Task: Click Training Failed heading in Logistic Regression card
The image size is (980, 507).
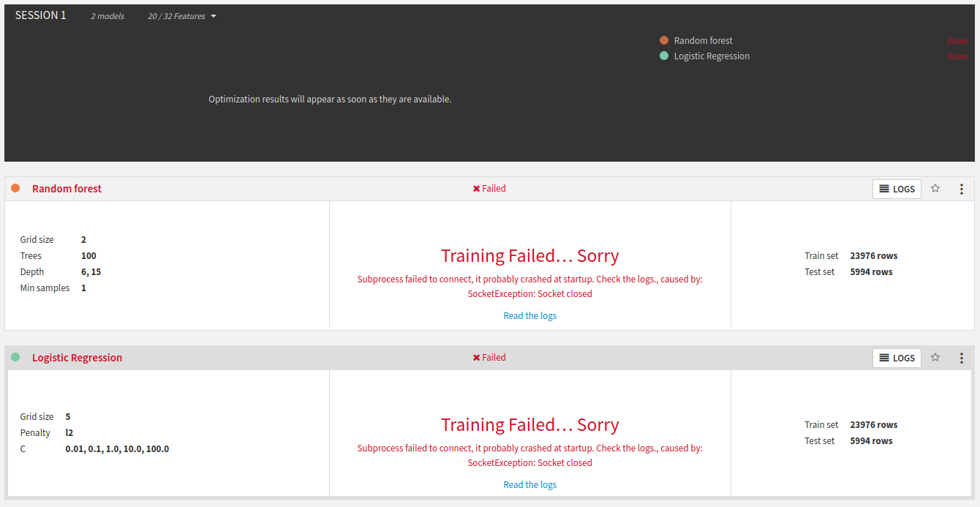Action: [530, 425]
